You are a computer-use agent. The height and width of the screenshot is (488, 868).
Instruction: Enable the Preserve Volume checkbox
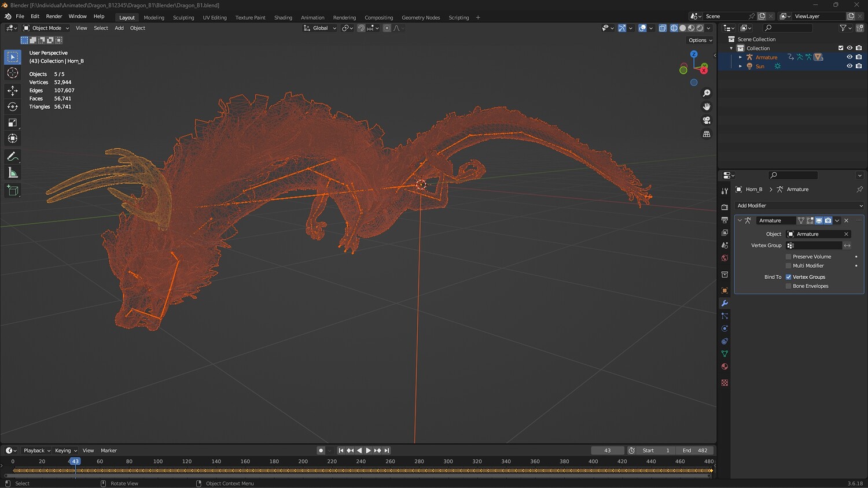788,257
